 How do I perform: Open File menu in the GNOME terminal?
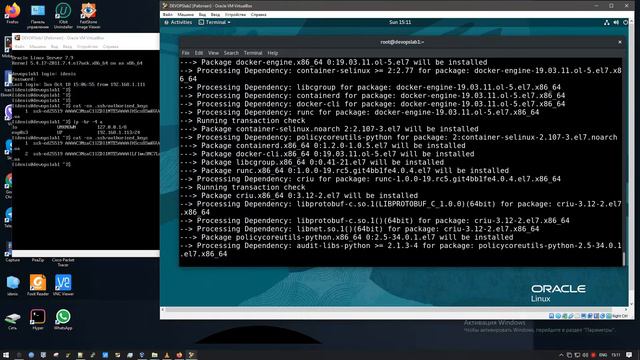tap(185, 53)
